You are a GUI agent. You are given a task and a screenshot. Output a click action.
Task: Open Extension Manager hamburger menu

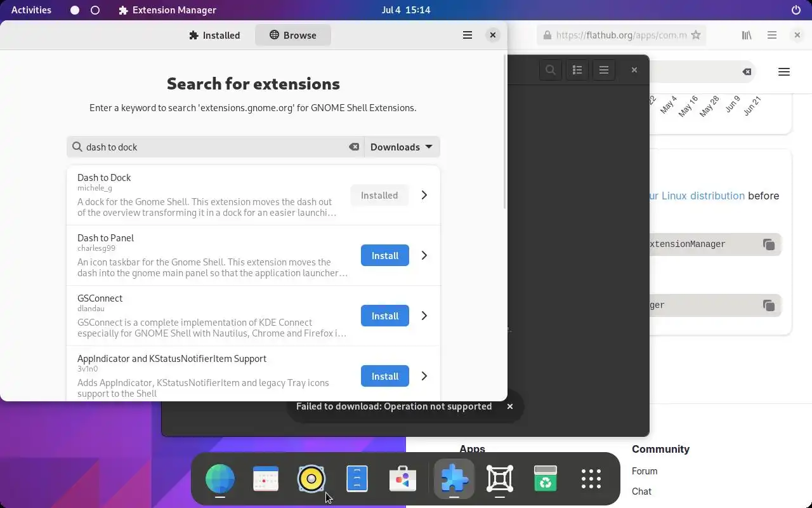pos(468,36)
